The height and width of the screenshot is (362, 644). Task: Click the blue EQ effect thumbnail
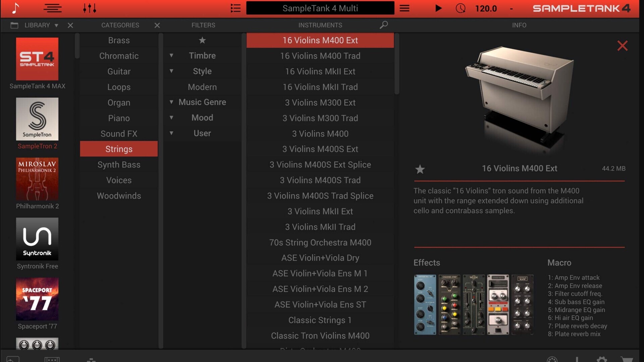425,304
